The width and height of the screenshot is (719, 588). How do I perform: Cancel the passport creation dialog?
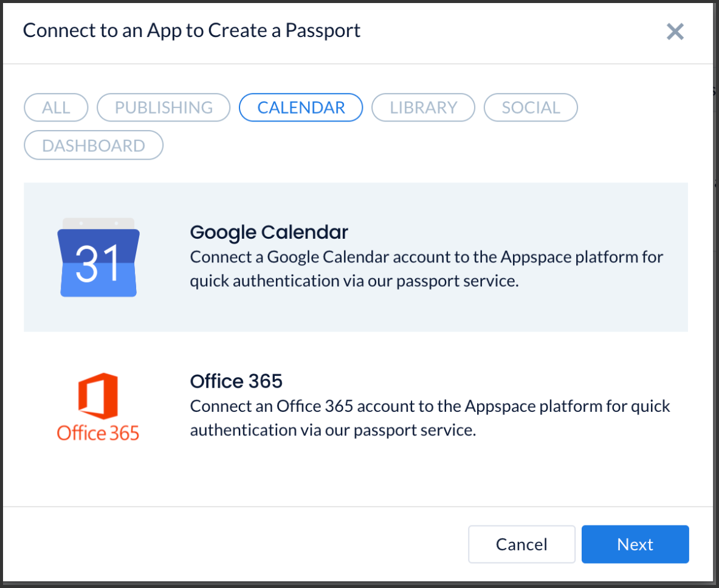coord(521,544)
